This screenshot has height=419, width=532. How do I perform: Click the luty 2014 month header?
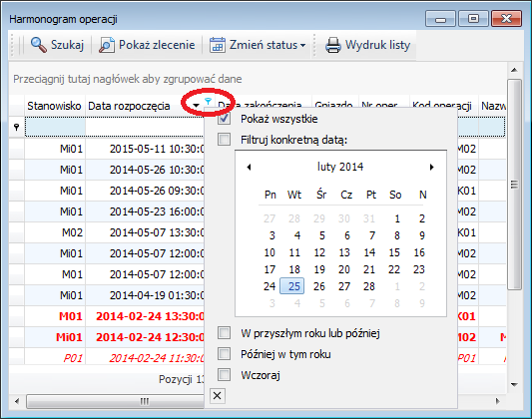pos(340,167)
